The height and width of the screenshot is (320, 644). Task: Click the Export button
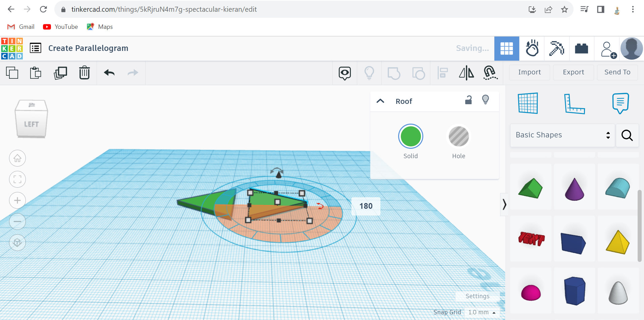tap(573, 72)
